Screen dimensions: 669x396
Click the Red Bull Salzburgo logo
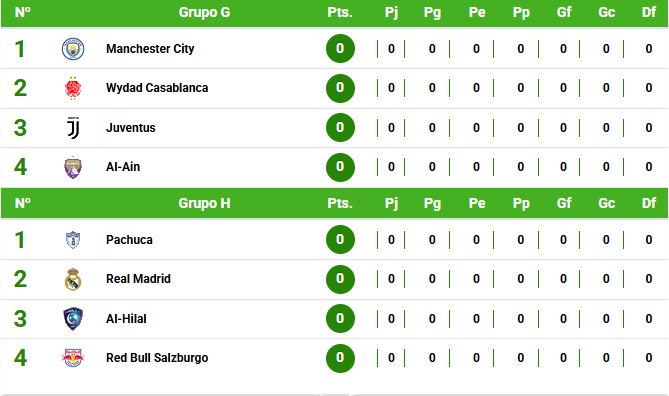tap(73, 358)
